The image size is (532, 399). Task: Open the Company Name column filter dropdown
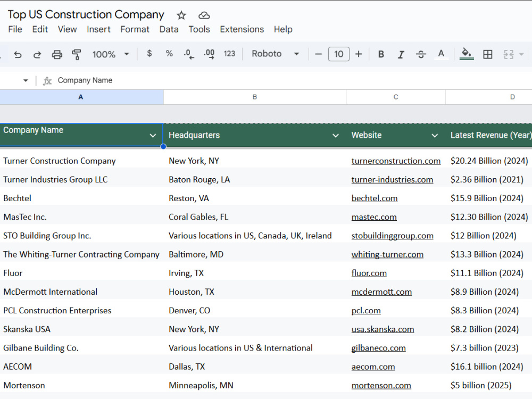153,135
